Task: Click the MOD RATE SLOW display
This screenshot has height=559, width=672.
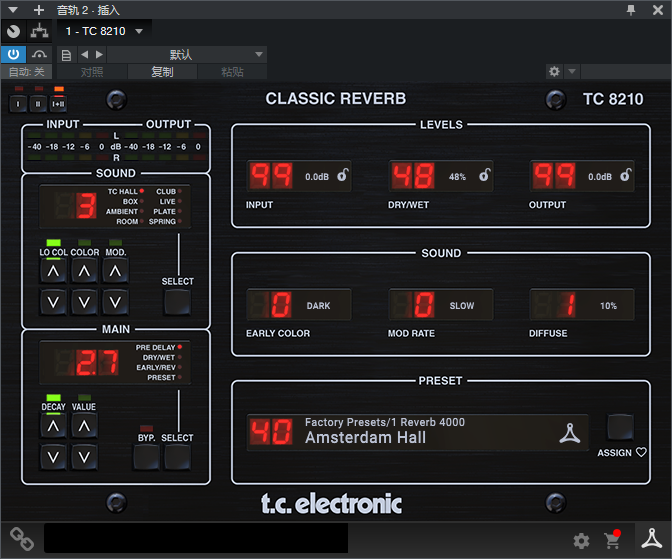Action: pyautogui.click(x=441, y=305)
